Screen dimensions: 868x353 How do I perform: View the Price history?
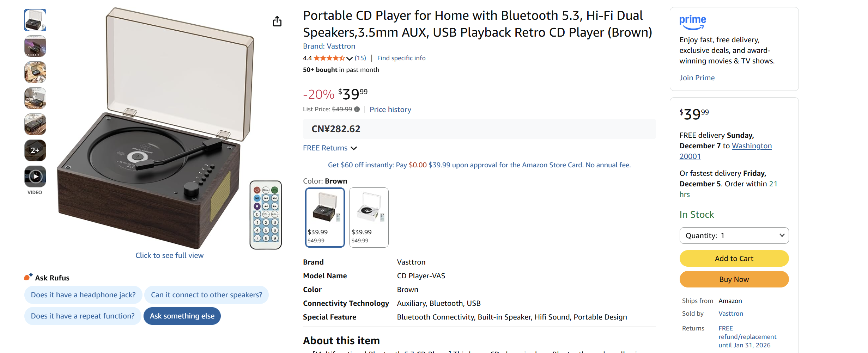pyautogui.click(x=390, y=109)
